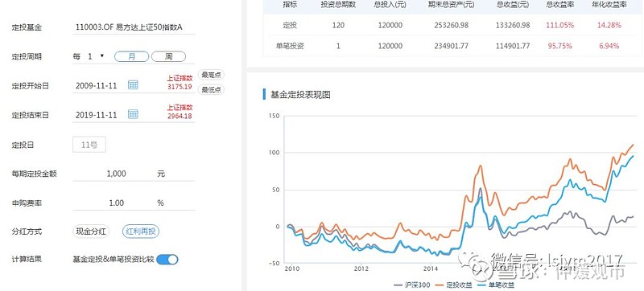This screenshot has width=644, height=291.
Task: Click the 总收益率 column header
Action: [559, 5]
